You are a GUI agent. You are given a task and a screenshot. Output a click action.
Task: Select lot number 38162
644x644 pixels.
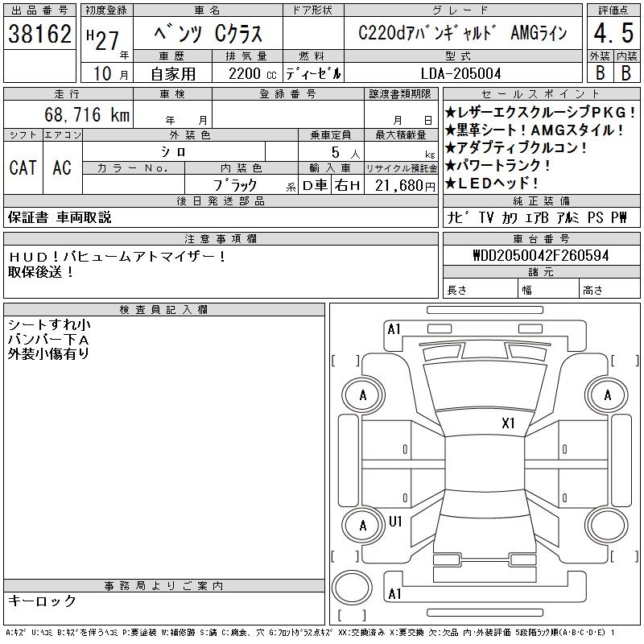(x=39, y=33)
